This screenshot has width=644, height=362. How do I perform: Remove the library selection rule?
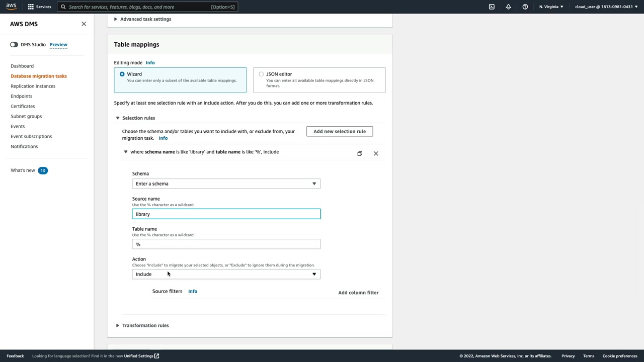[376, 153]
